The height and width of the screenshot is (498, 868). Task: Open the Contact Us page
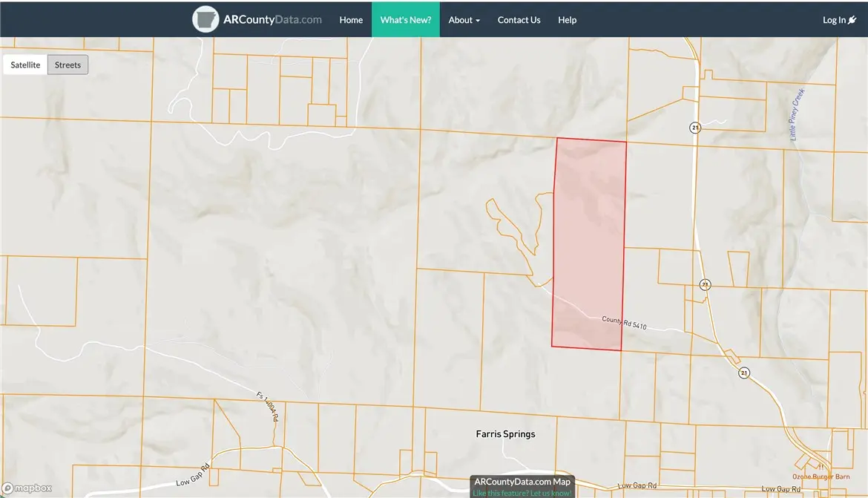[519, 19]
